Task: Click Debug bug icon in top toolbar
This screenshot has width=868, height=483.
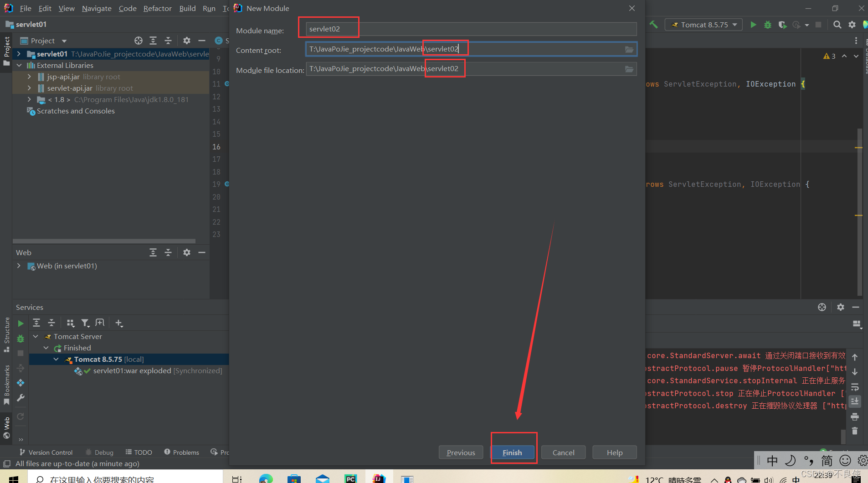Action: (x=768, y=25)
